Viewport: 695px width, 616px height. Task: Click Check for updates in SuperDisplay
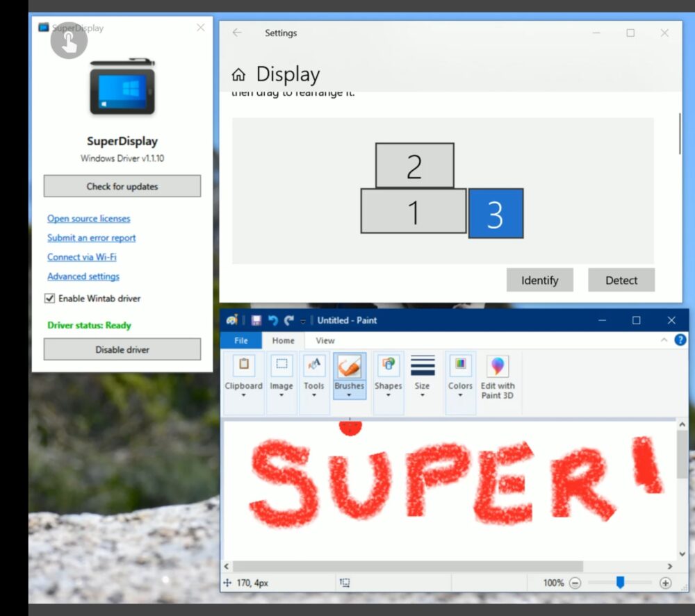click(x=122, y=186)
